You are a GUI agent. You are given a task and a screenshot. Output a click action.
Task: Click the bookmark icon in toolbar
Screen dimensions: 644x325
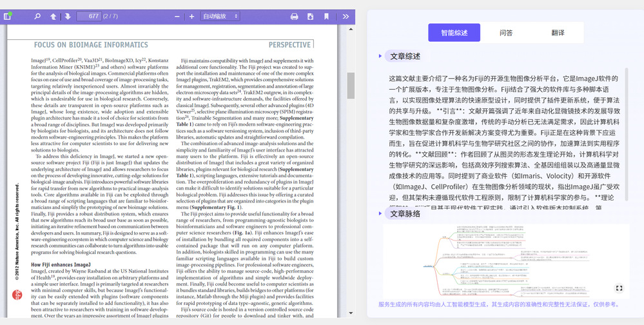click(x=327, y=16)
